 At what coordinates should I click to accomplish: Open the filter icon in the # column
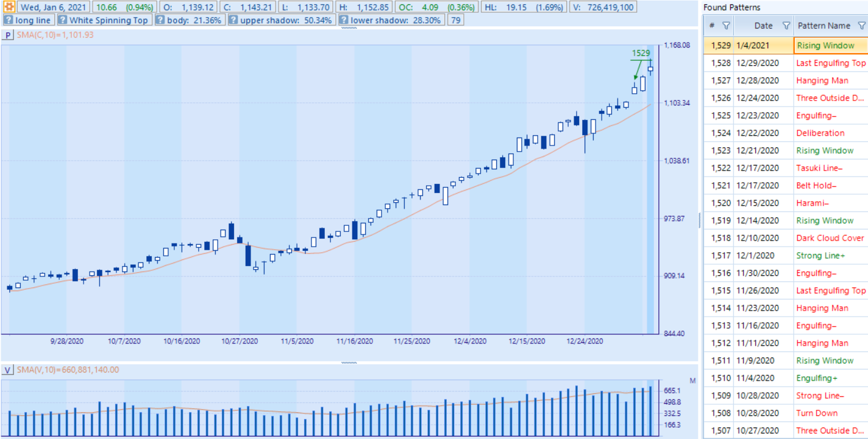(x=725, y=26)
